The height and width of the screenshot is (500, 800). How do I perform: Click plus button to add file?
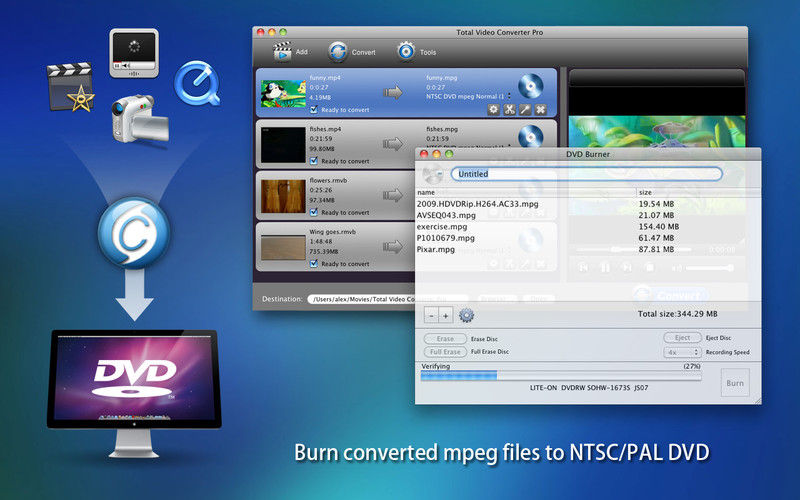(x=445, y=316)
